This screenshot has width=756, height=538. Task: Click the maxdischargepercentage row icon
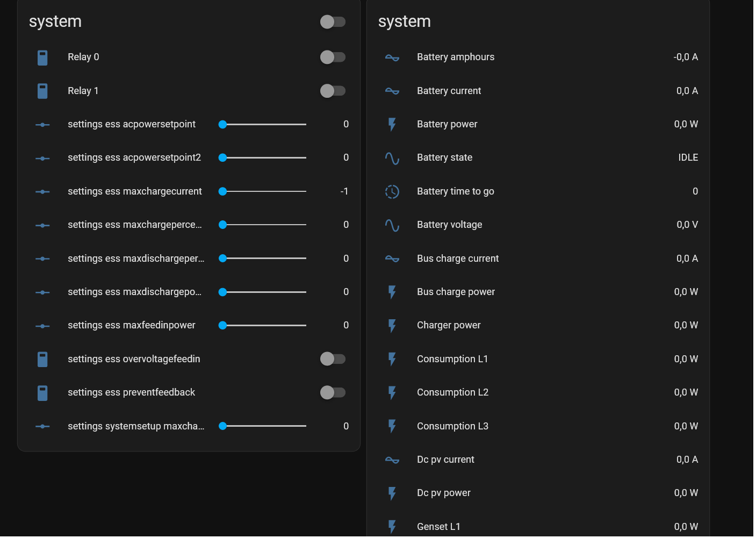tap(42, 259)
